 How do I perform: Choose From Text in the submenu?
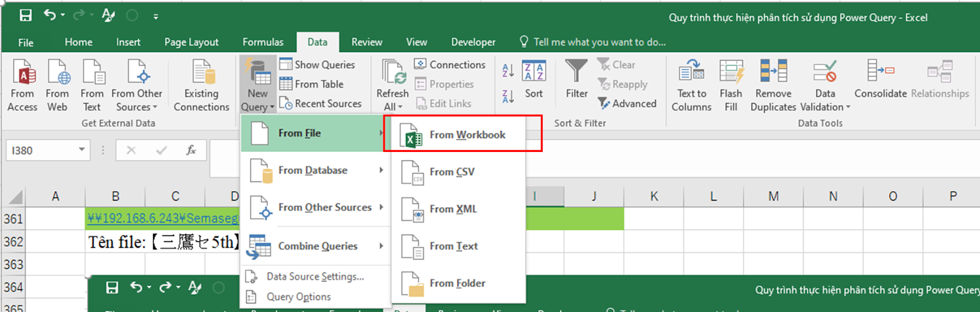click(458, 246)
